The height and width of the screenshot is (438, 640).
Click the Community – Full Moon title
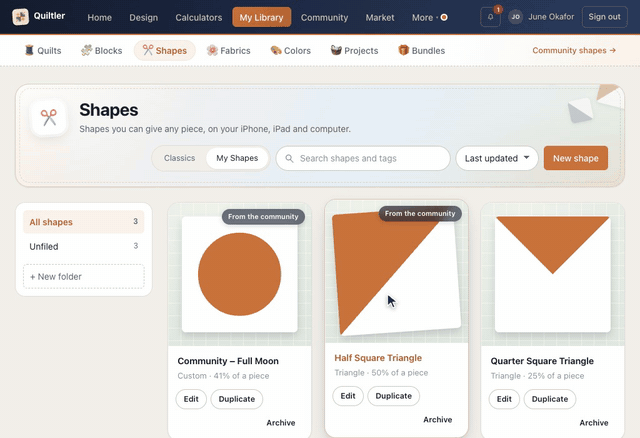pyautogui.click(x=228, y=361)
